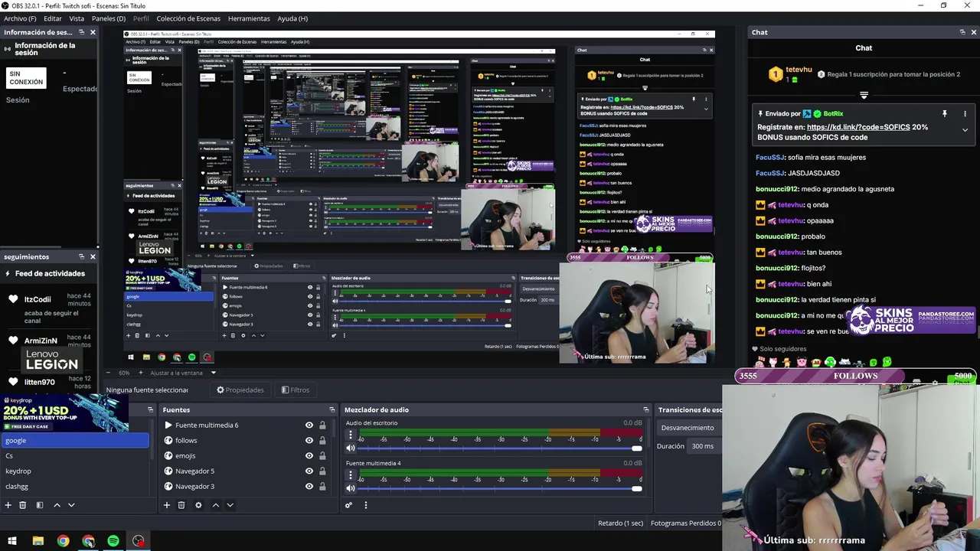Click the pin icon on the BotRix message
The width and height of the screenshot is (980, 551).
coord(945,113)
